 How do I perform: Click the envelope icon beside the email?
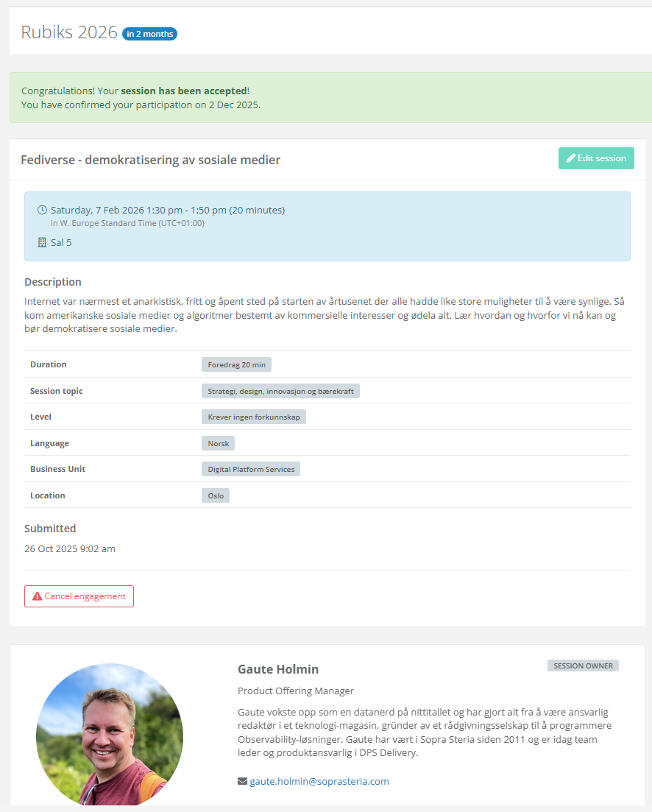coord(242,781)
